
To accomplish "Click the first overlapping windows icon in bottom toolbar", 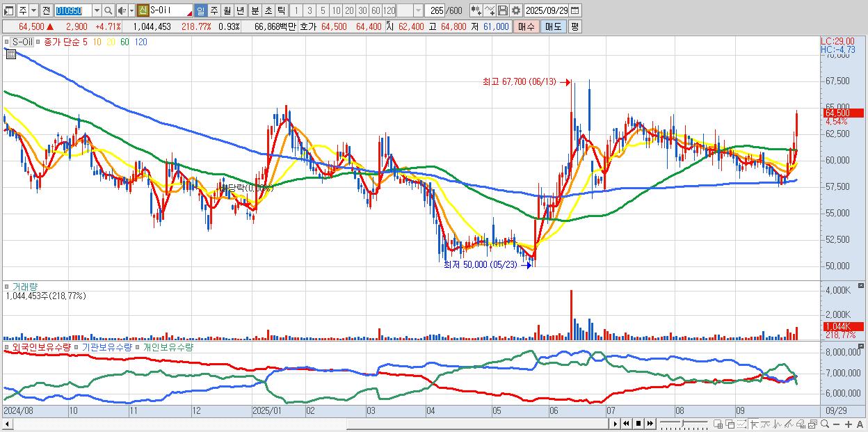I will coord(718,424).
